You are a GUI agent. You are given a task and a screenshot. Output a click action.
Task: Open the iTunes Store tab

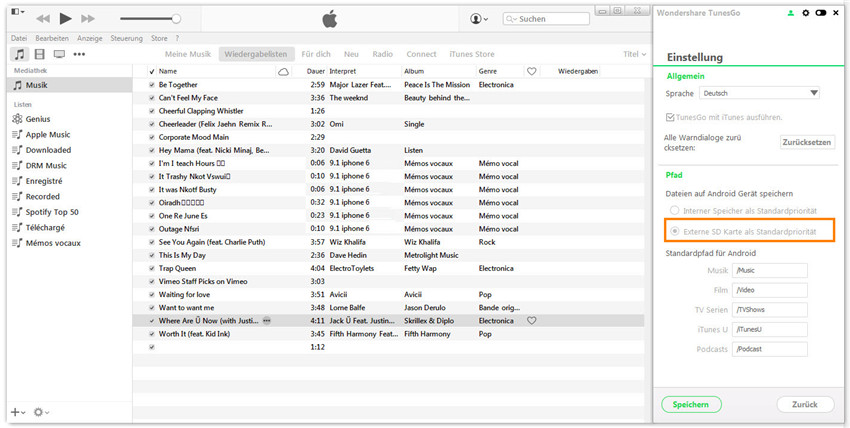pos(472,54)
